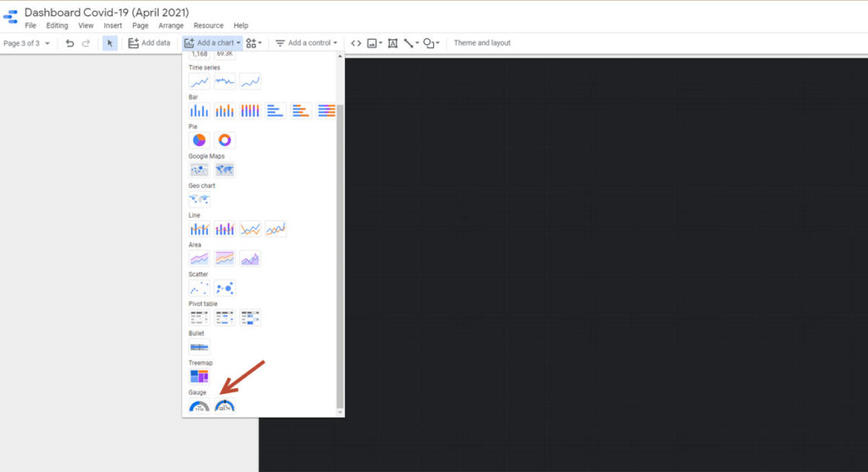Select the Bullet chart icon
868x472 pixels.
click(x=199, y=347)
